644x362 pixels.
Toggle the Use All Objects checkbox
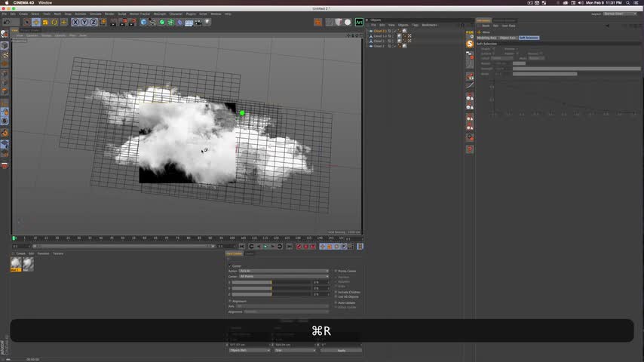pos(336,296)
